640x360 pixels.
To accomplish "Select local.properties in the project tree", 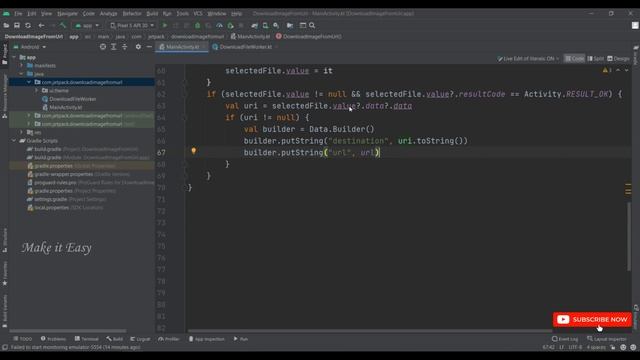I will point(64,208).
